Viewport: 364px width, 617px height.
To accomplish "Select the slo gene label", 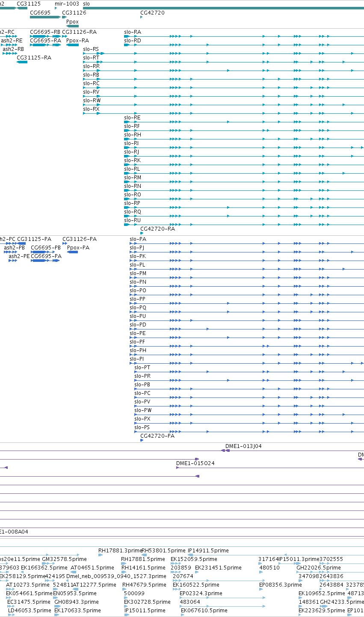I will [x=86, y=3].
